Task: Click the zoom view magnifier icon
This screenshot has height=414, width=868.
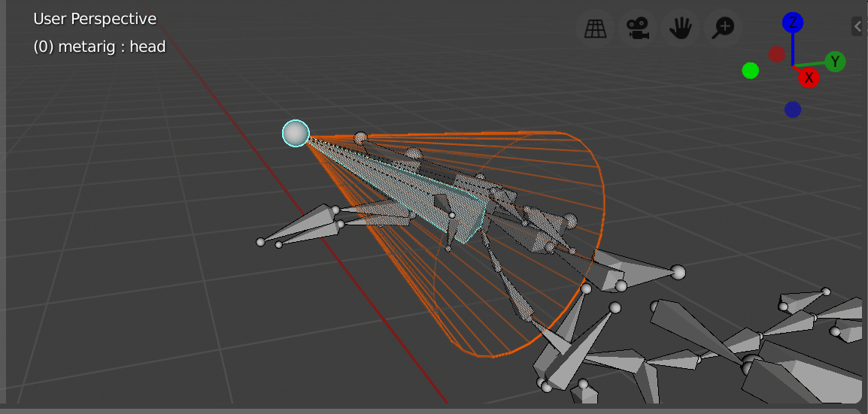Action: (723, 27)
